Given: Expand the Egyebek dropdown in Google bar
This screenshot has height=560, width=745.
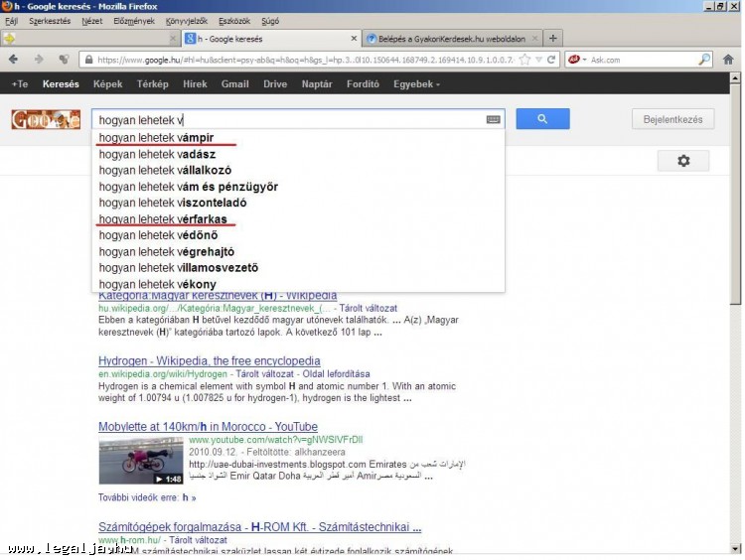Looking at the screenshot, I should pyautogui.click(x=416, y=84).
